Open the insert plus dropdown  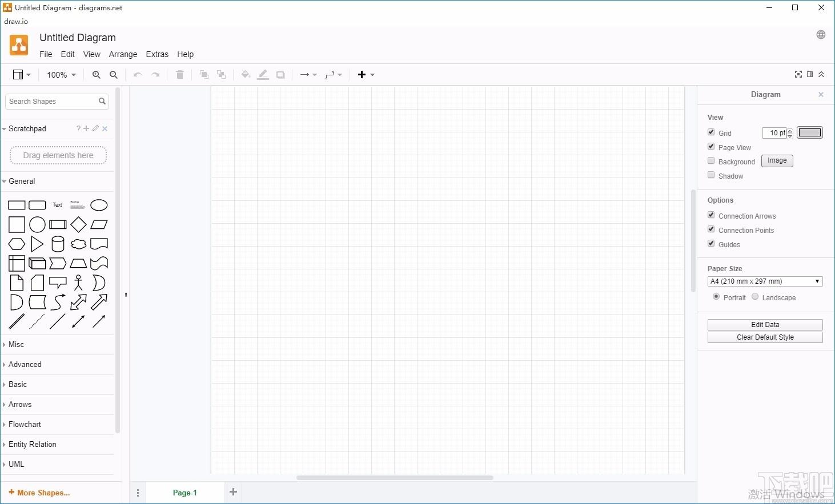366,75
